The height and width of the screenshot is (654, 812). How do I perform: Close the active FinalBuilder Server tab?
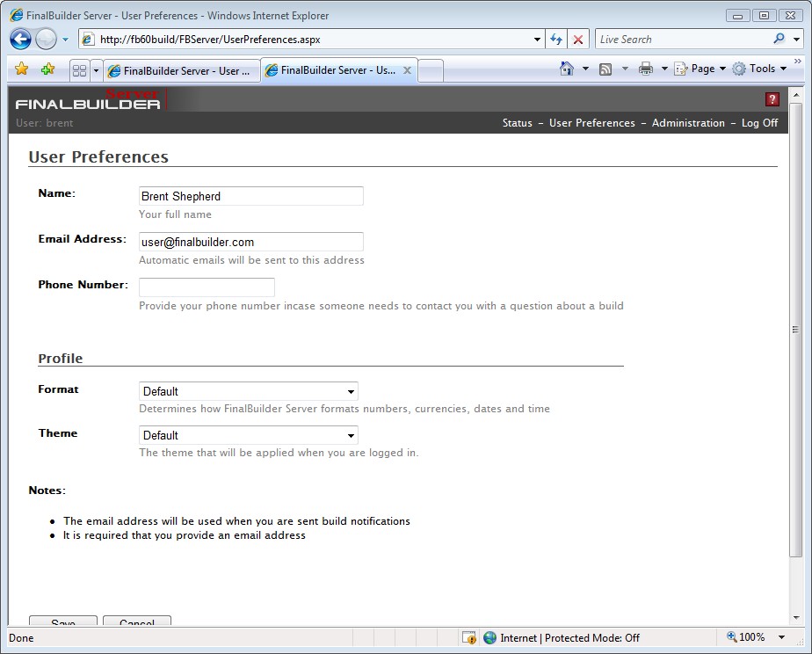[408, 70]
